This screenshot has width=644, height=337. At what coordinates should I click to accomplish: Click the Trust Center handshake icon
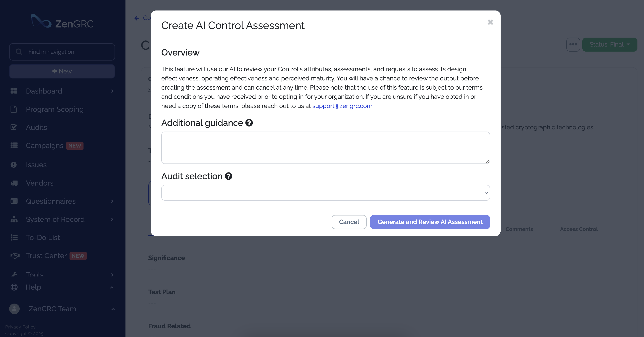pos(15,255)
